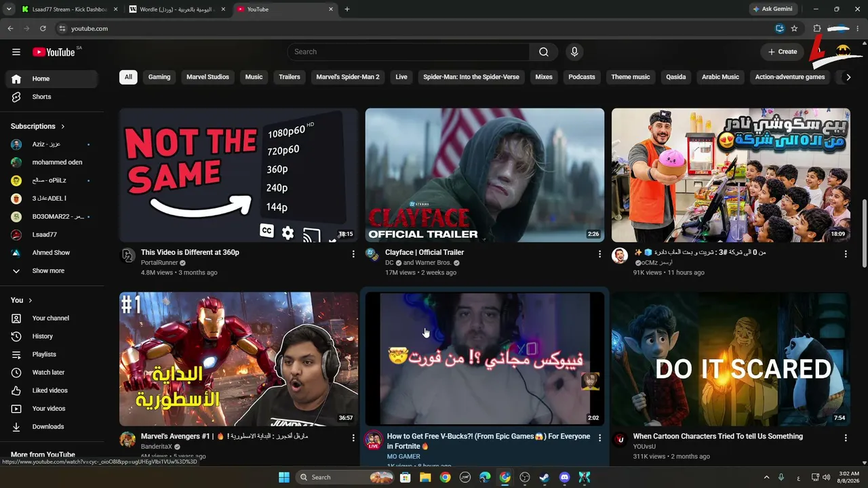Select the All filter chip
The image size is (868, 488).
click(128, 77)
